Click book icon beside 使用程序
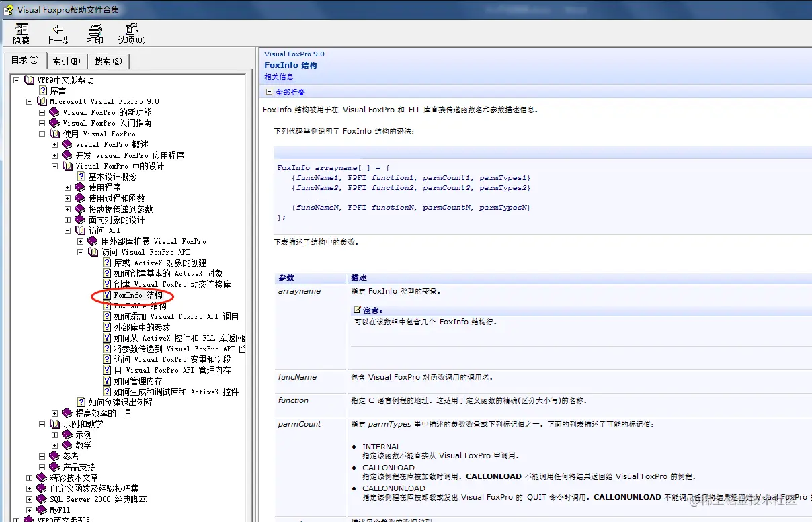The height and width of the screenshot is (522, 812). 81,187
